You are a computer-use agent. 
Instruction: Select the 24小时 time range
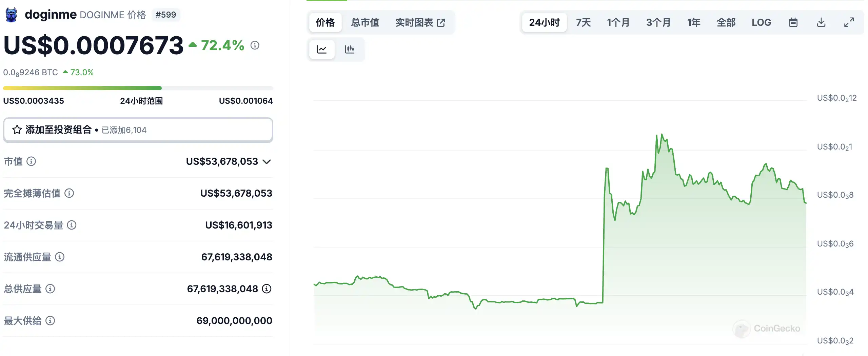point(544,23)
